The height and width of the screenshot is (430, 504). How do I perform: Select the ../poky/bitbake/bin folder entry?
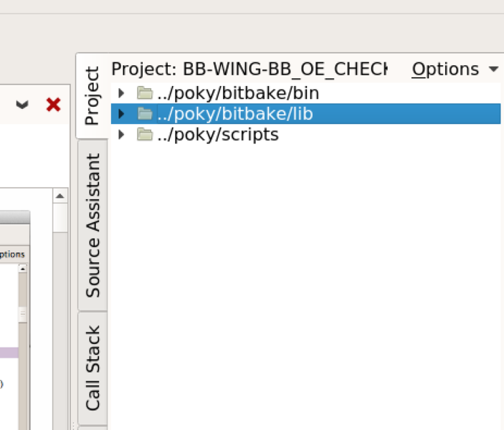pyautogui.click(x=237, y=93)
